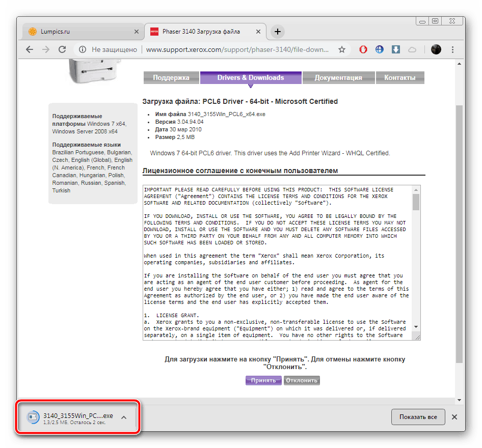Expand options for the downloading exe file
The image size is (482, 448).
point(123,417)
